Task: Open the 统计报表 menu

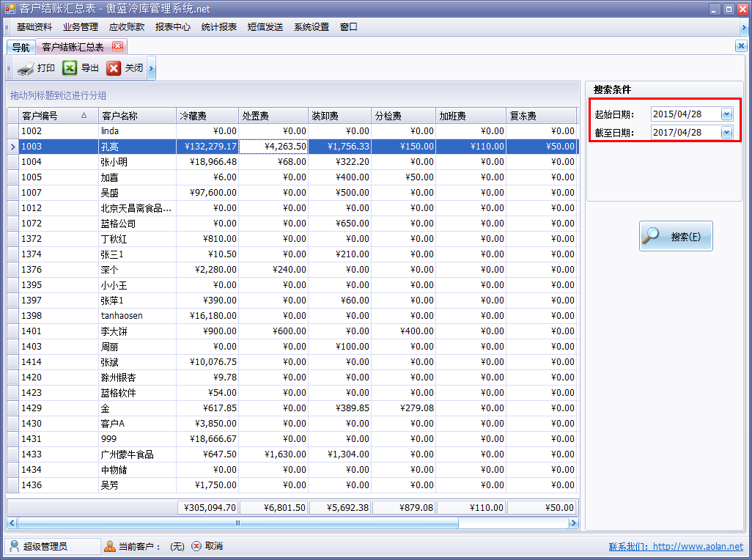Action: pos(218,27)
